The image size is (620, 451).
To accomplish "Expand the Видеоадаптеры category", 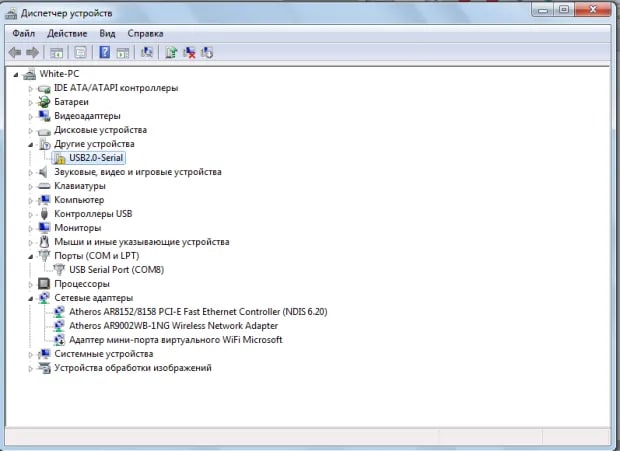I will click(30, 117).
